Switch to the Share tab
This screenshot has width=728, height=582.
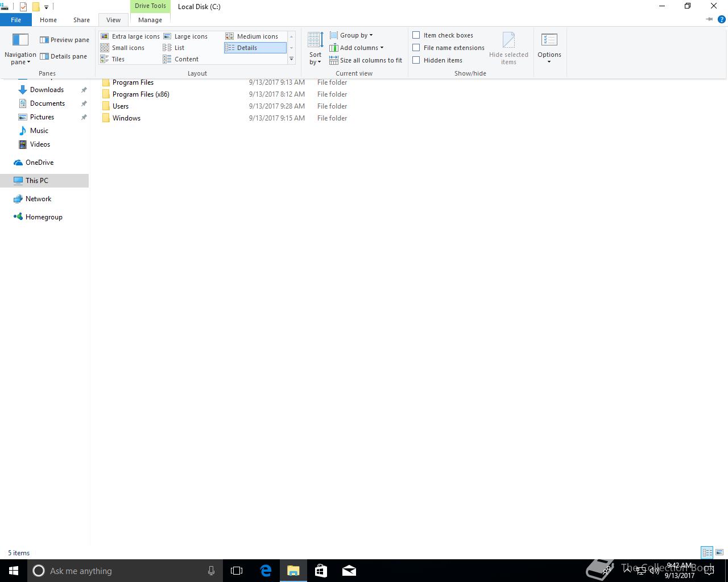pos(81,20)
